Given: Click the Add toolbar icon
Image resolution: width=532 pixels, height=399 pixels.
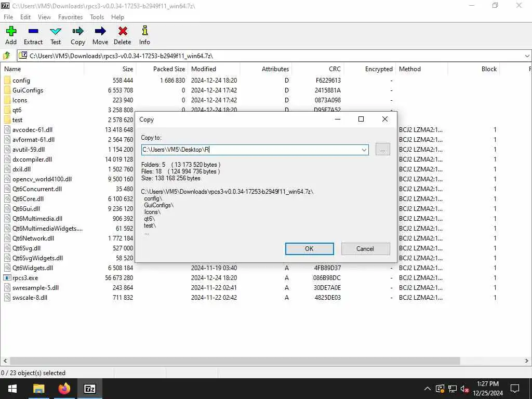Looking at the screenshot, I should [x=11, y=31].
